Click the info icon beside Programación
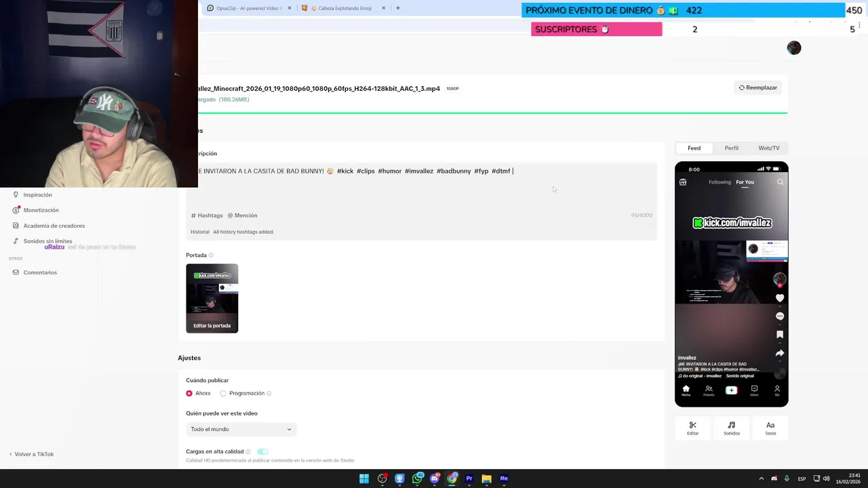The image size is (868, 488). pos(269,393)
